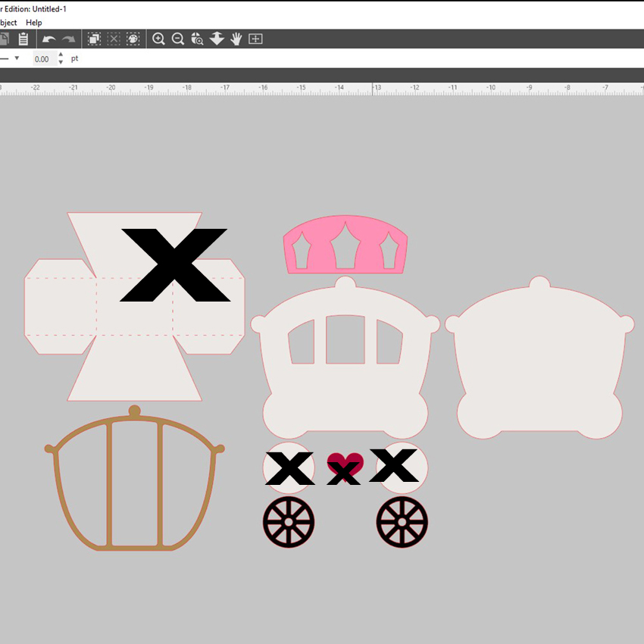Zoom in with the plus magnifier
Image resolution: width=644 pixels, height=644 pixels.
(x=158, y=39)
